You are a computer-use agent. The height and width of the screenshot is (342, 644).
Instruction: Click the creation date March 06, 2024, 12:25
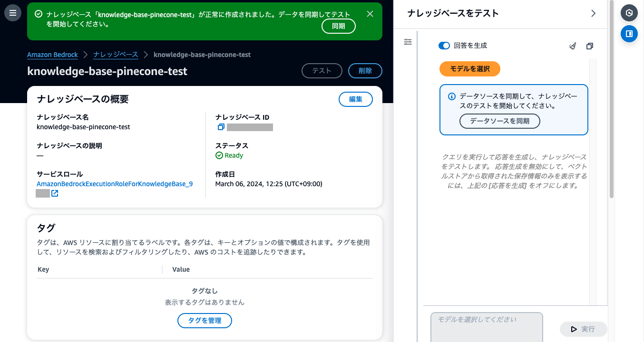coord(269,184)
